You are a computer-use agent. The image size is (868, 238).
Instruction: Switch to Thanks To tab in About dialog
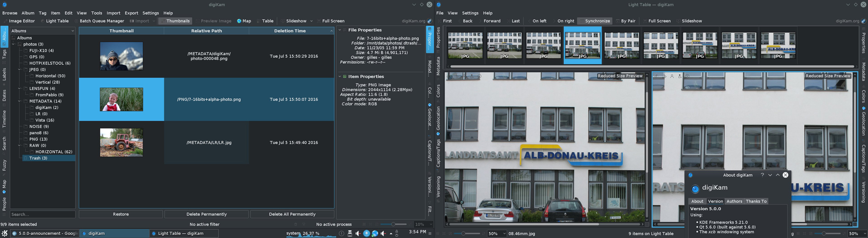click(756, 201)
